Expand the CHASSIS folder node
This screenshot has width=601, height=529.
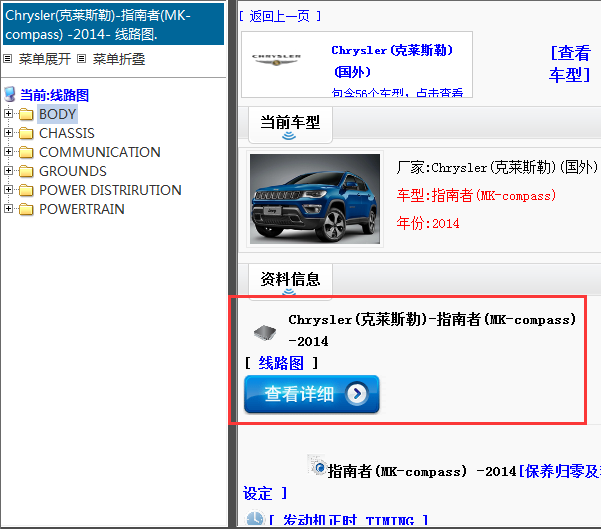[x=8, y=133]
